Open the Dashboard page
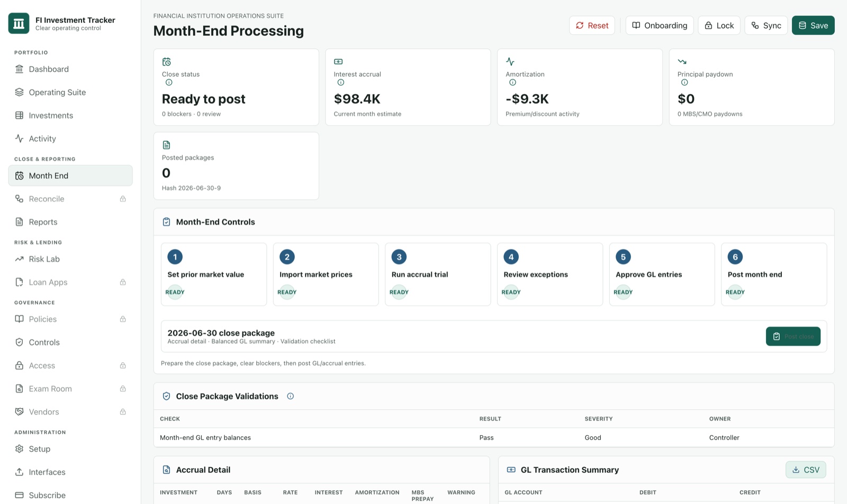Screen dimensions: 847x504 tap(70, 69)
